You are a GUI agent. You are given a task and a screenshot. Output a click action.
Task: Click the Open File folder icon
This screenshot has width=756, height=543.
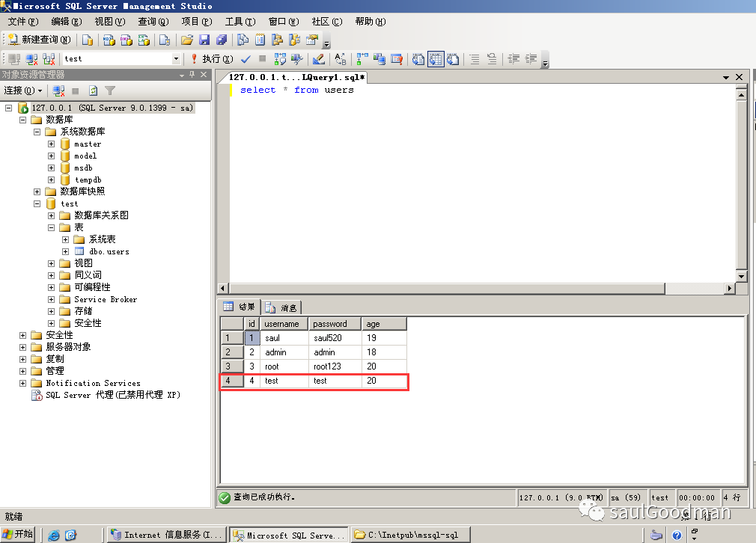[187, 40]
